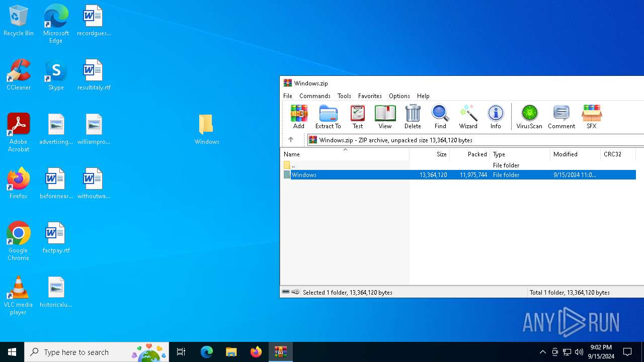Select the Firefox desktop shortcut

pyautogui.click(x=19, y=184)
